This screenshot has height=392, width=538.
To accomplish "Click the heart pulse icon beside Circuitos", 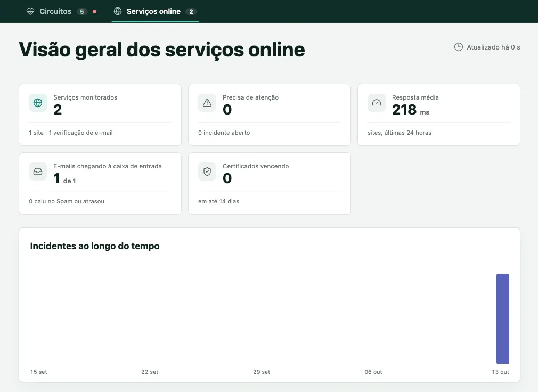I will pyautogui.click(x=30, y=11).
